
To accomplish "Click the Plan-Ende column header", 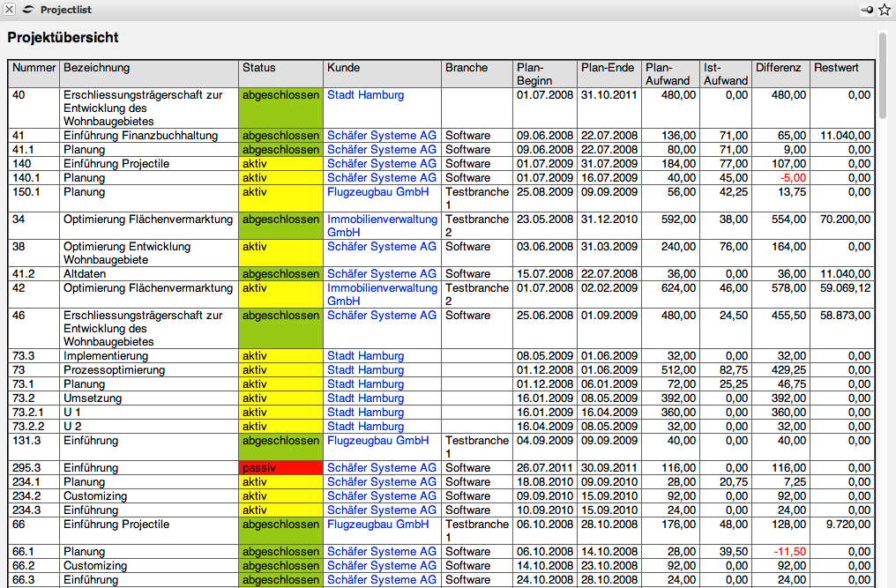I will [608, 68].
